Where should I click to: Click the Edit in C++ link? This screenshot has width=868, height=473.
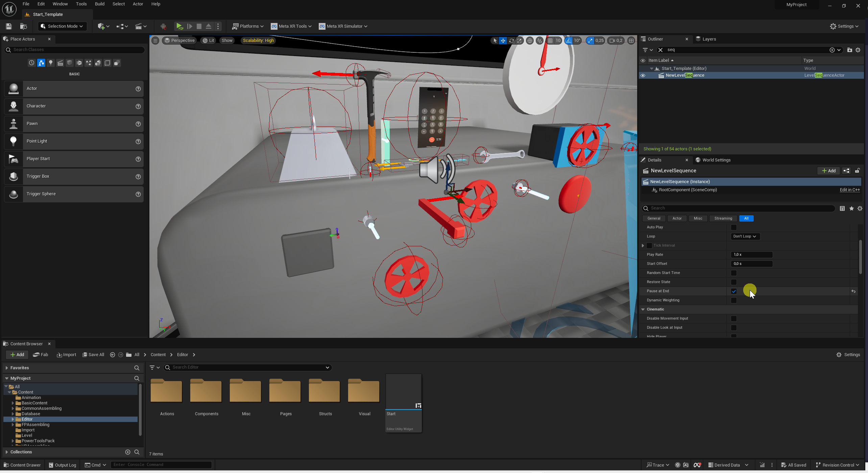tap(849, 190)
